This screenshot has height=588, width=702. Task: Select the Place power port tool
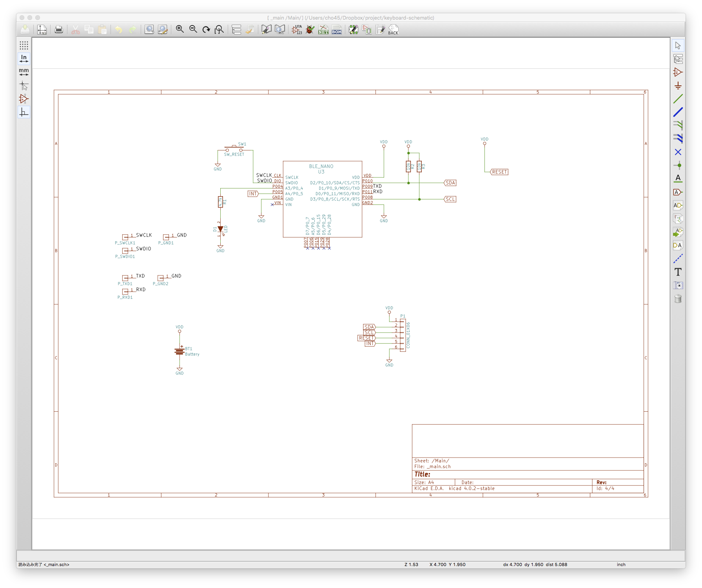678,86
